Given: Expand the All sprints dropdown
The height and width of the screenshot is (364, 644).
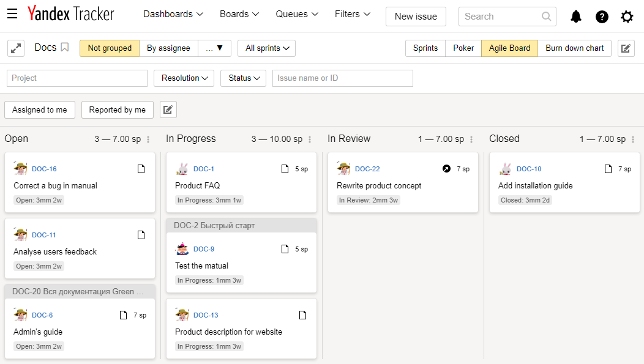Looking at the screenshot, I should point(267,48).
